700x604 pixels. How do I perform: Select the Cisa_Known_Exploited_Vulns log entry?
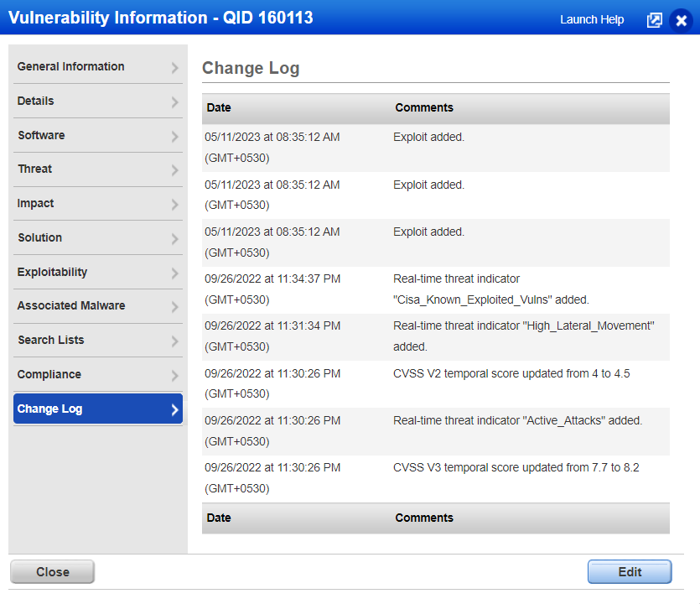coord(436,289)
